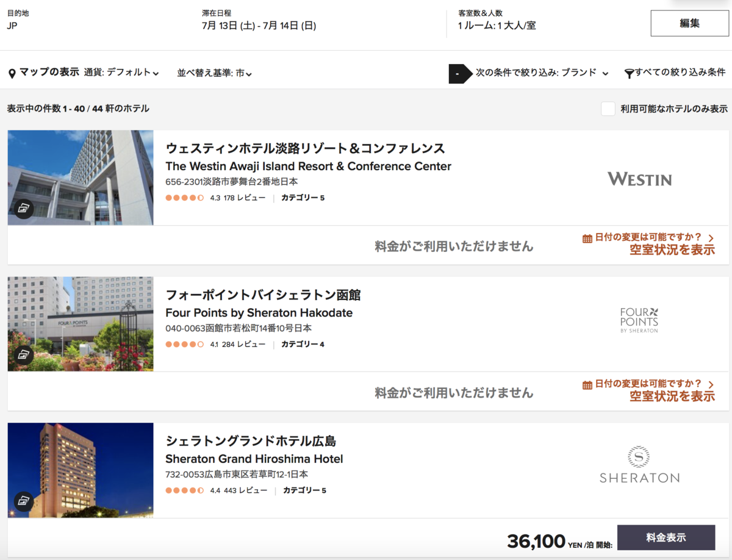Click 284 レビュー reviews link

tap(245, 345)
